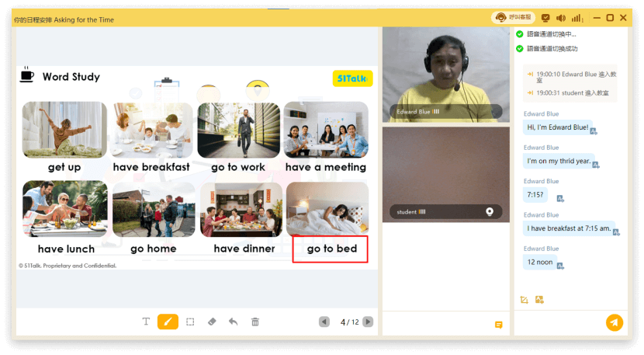Open the speaker volume control
Screen dimensions: 644x355
(x=561, y=18)
